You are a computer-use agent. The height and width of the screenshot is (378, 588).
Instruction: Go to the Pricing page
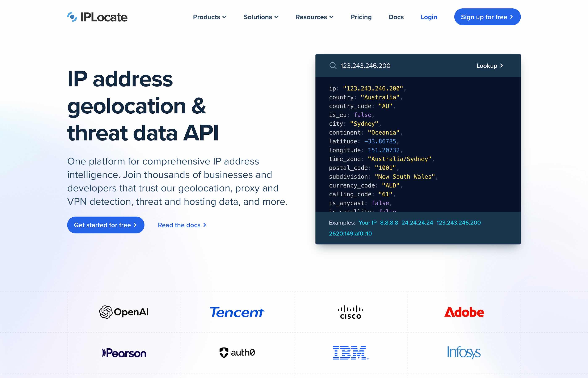[x=361, y=17]
